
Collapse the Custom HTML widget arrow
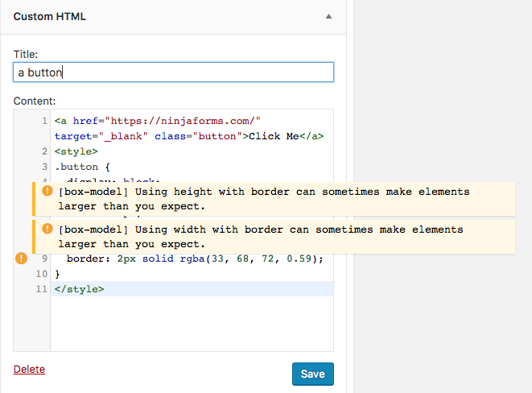[328, 16]
